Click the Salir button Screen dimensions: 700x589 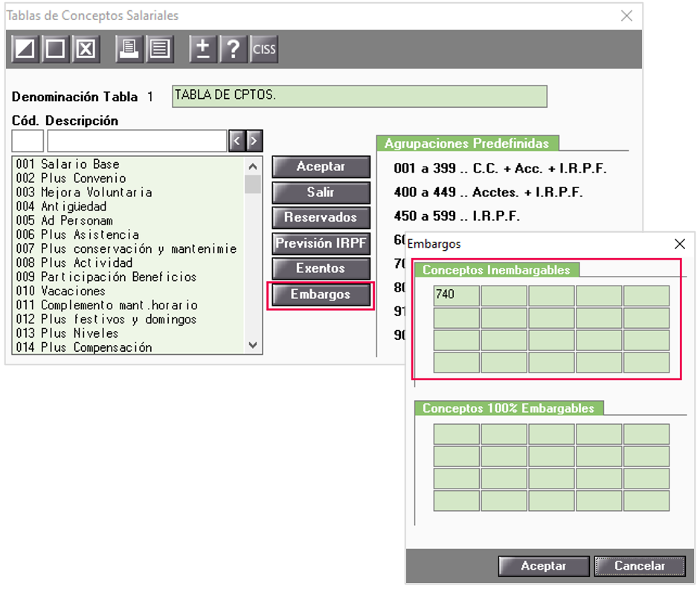(321, 193)
